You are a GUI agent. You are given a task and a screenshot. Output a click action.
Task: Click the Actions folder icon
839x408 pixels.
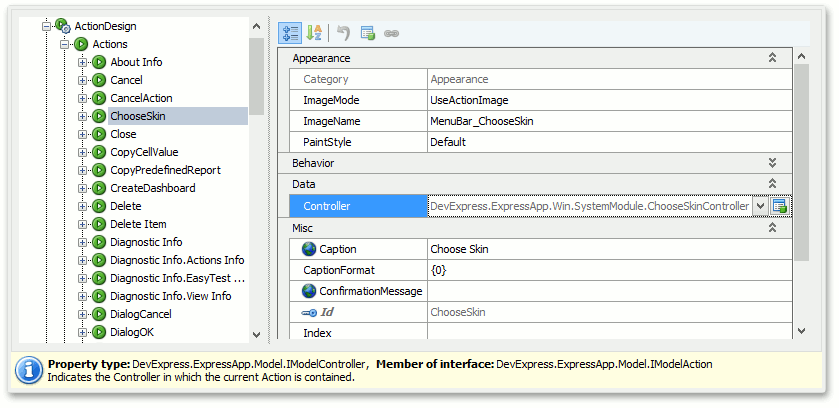click(81, 44)
